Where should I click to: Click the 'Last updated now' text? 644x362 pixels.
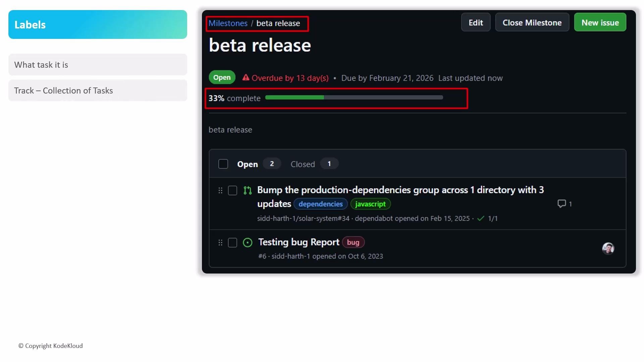coord(470,78)
